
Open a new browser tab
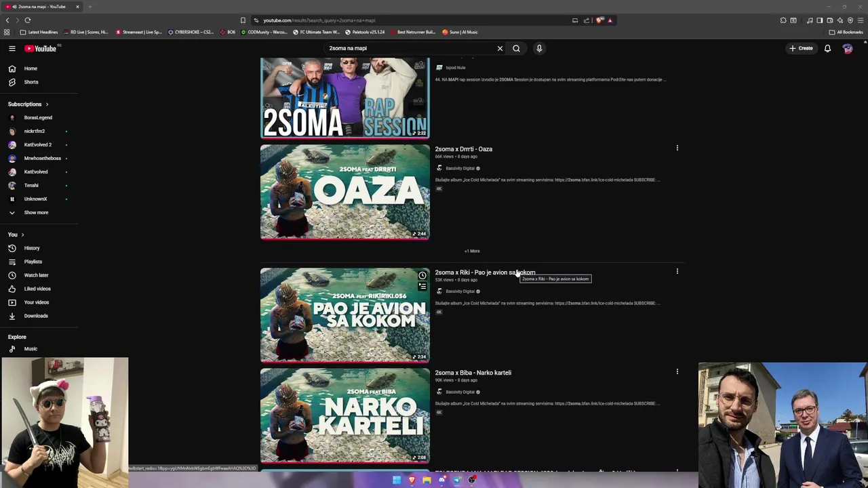(x=90, y=7)
